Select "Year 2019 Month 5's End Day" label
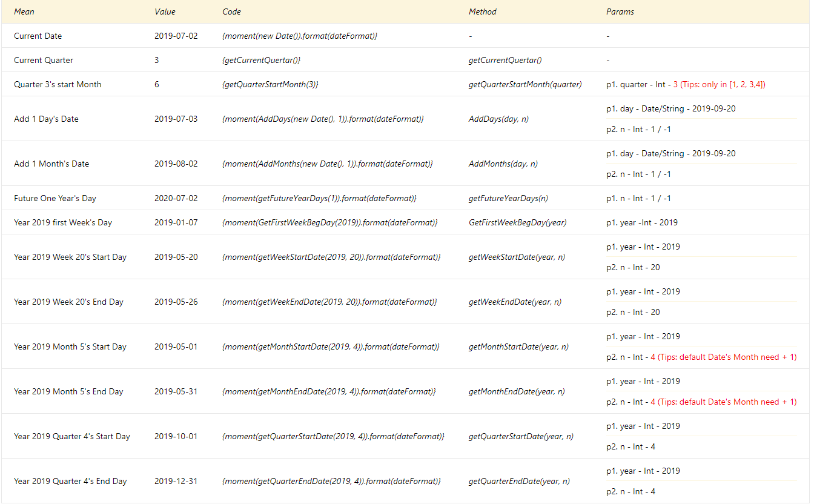Viewport: 814px width, 504px height. coord(68,391)
